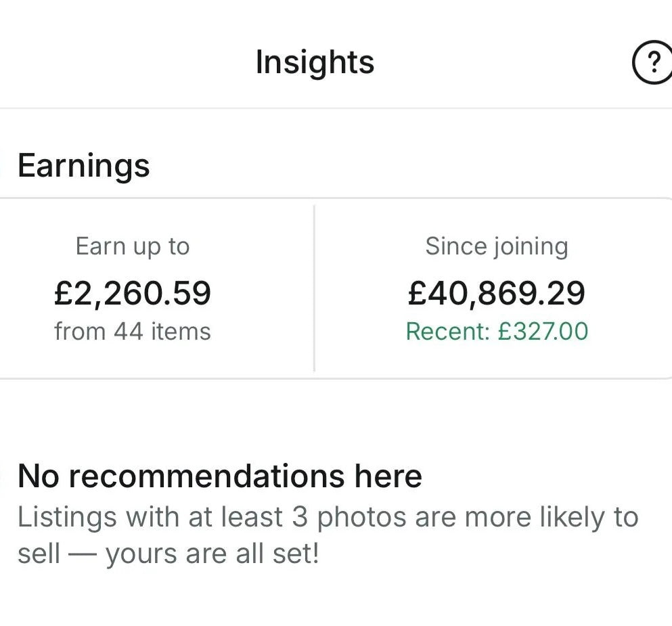The width and height of the screenshot is (672, 626).
Task: Tap the 'Earn up to' label
Action: [x=133, y=246]
